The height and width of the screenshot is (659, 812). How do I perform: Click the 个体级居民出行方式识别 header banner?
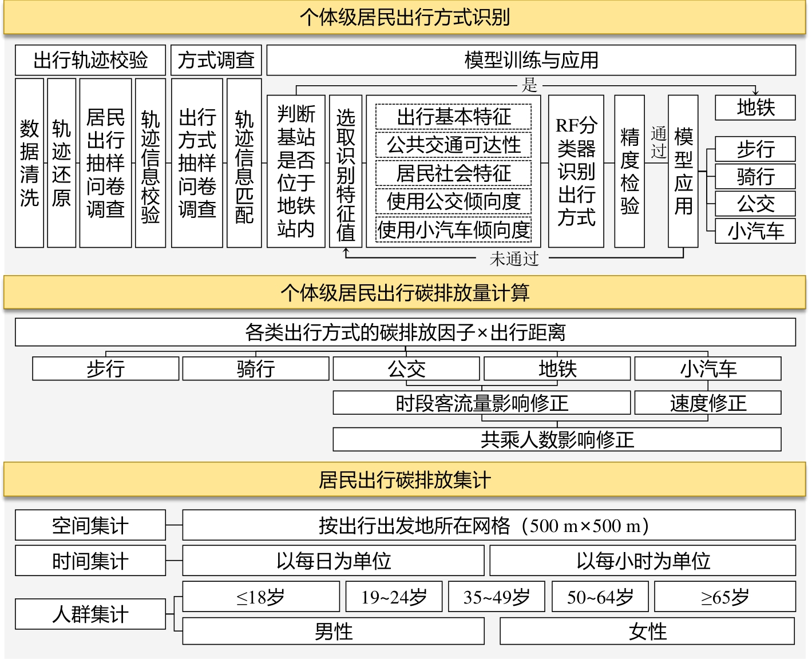[x=405, y=17]
